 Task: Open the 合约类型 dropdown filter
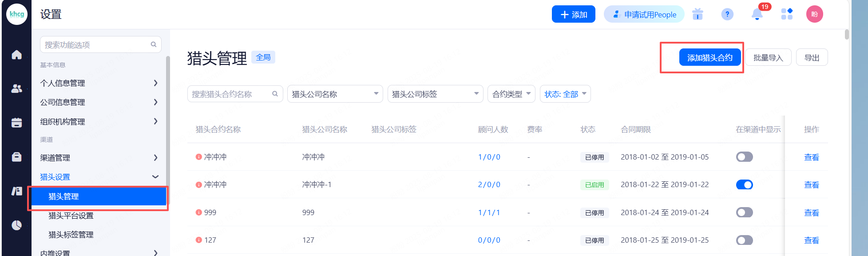[x=511, y=94]
